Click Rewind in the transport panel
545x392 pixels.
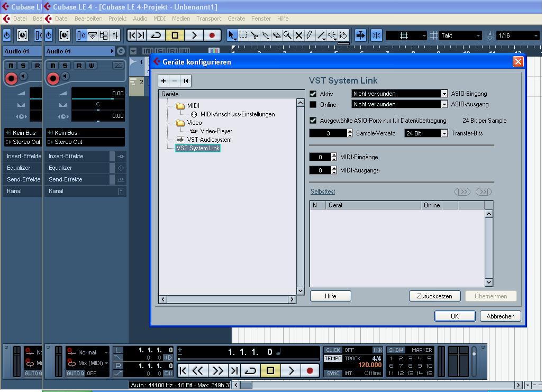click(198, 371)
